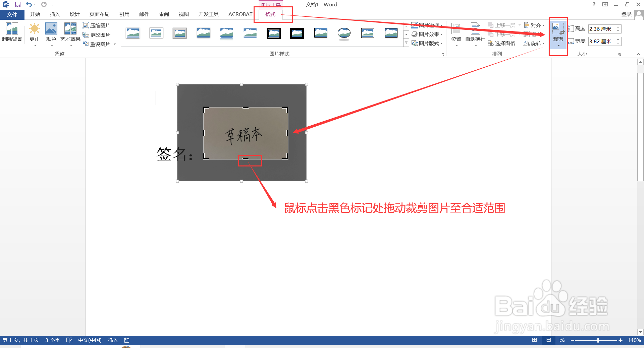Switch to the 格式 ribbon tab

point(270,14)
